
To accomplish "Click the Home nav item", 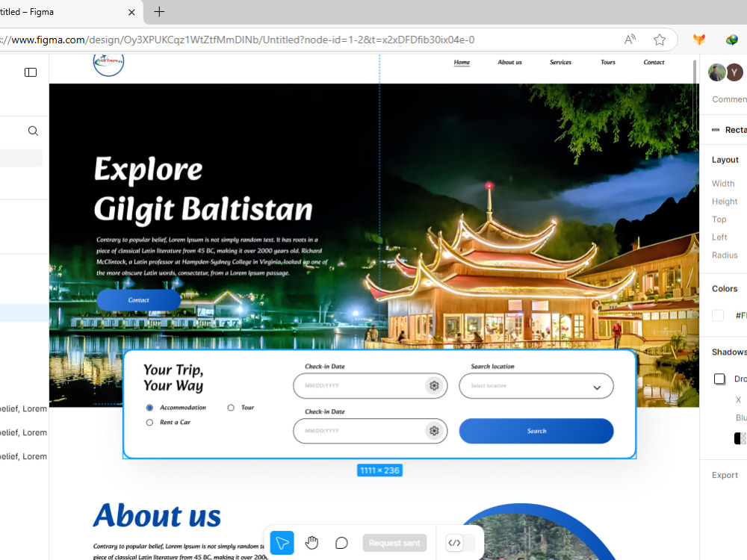I will point(462,63).
